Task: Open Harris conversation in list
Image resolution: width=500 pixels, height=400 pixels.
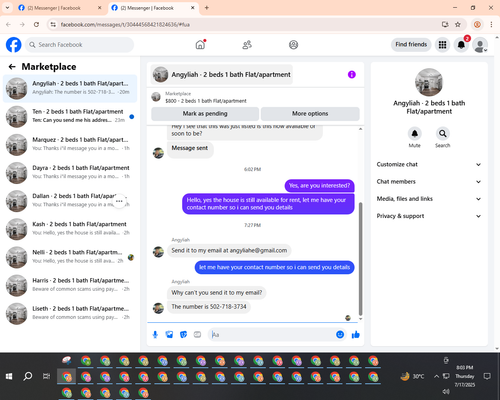Action: click(x=70, y=286)
